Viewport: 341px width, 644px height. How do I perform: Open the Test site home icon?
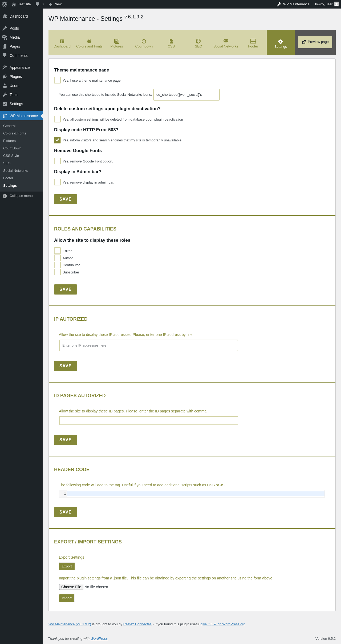(x=14, y=4)
